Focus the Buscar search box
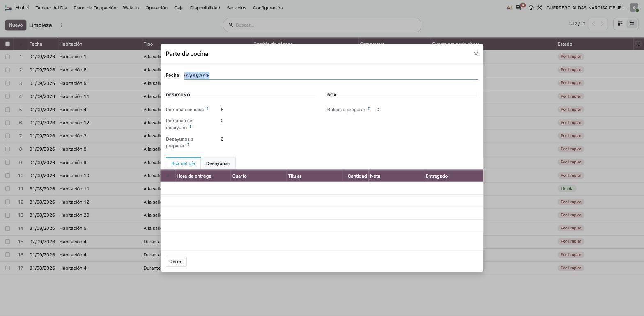Screen dimensions: 644x316 point(322,25)
